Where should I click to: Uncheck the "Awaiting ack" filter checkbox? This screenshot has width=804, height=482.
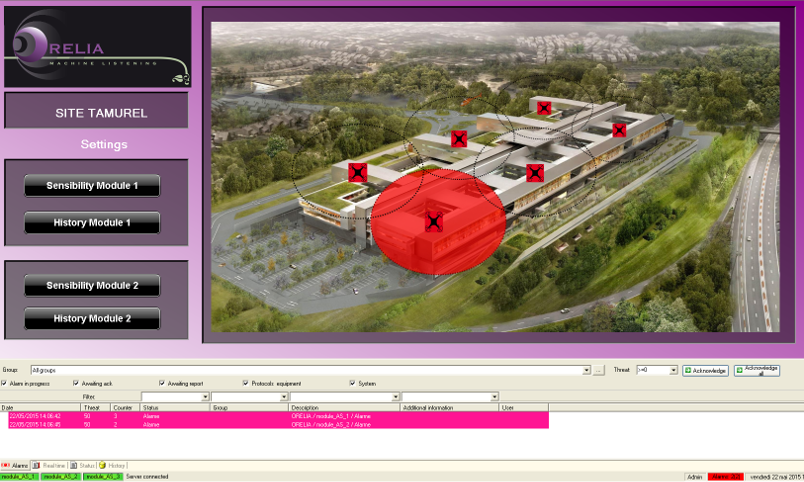tap(76, 383)
